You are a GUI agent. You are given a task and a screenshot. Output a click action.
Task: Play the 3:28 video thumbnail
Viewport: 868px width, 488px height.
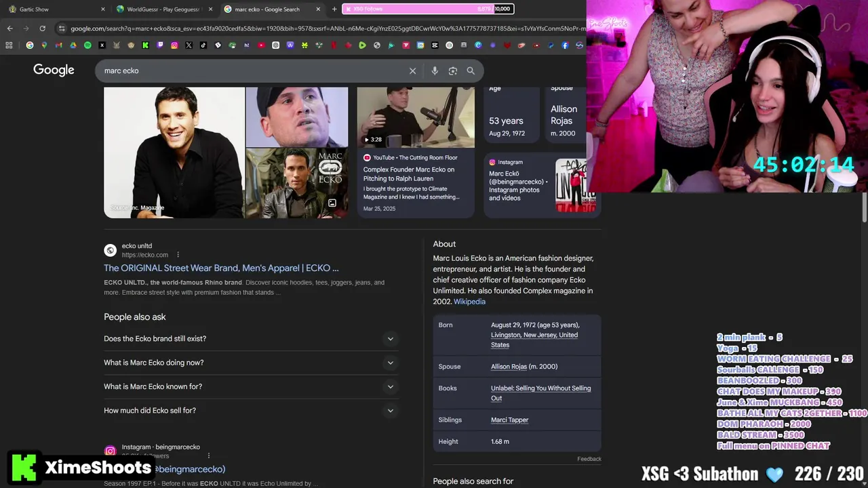click(416, 117)
